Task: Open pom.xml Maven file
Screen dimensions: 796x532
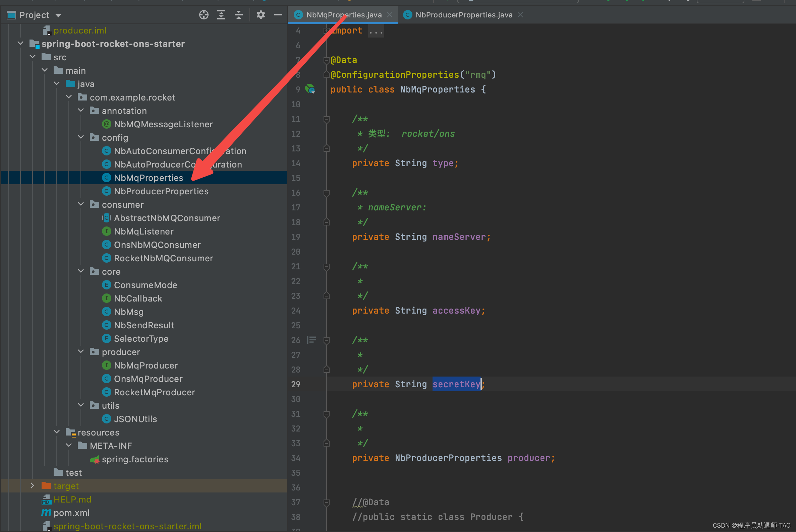Action: (x=71, y=513)
